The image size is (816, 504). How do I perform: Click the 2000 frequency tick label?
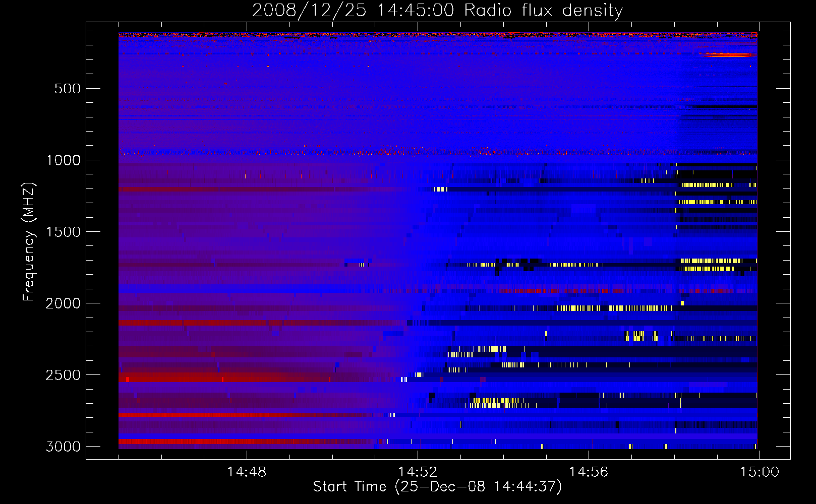click(x=63, y=303)
